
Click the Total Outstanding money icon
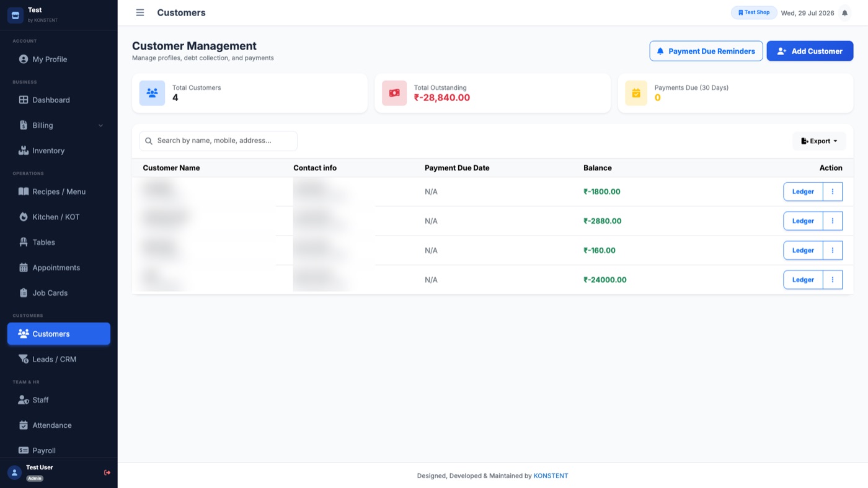click(394, 93)
